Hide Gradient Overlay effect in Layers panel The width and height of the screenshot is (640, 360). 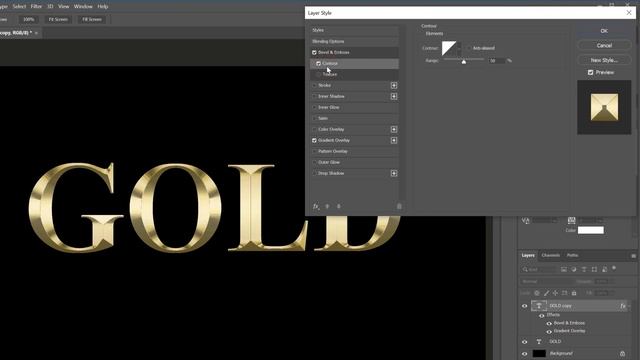click(x=549, y=331)
